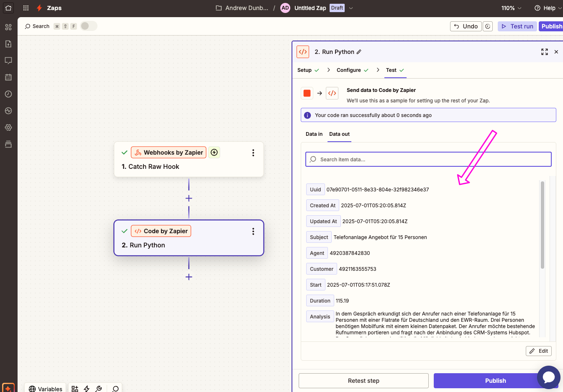The image size is (563, 392).
Task: Click the Untitled Zap title
Action: pos(310,8)
